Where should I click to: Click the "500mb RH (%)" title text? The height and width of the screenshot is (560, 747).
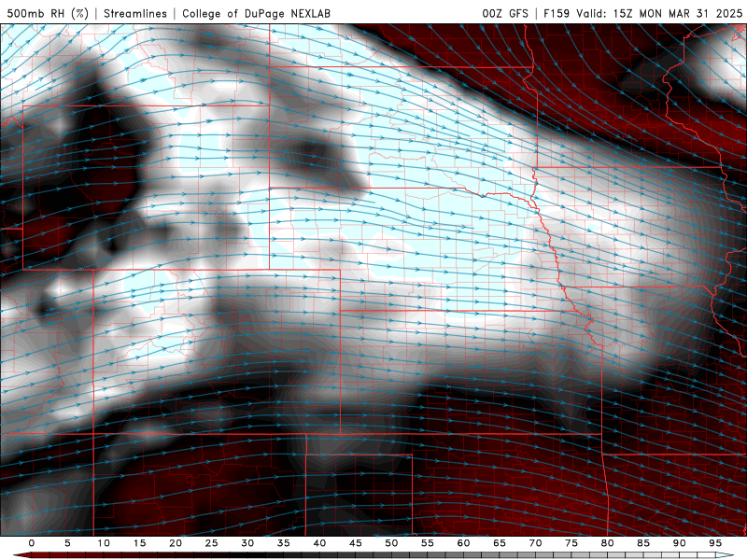[48, 13]
